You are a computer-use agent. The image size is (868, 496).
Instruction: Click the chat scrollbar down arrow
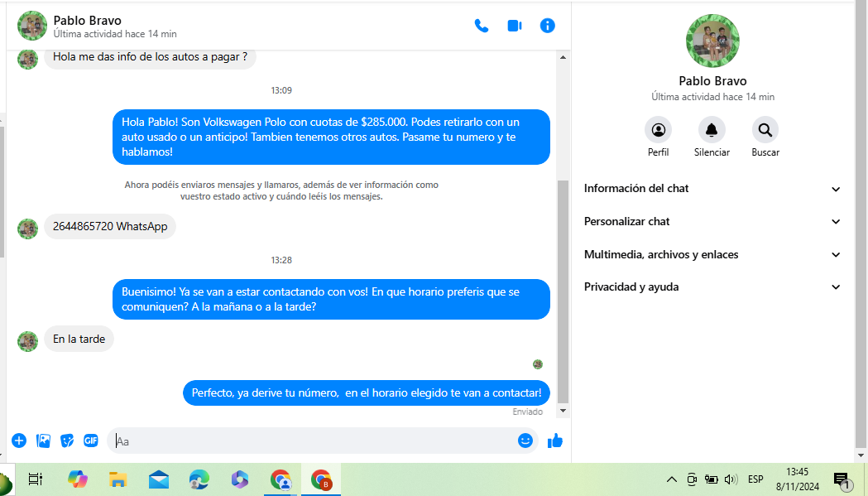click(563, 410)
